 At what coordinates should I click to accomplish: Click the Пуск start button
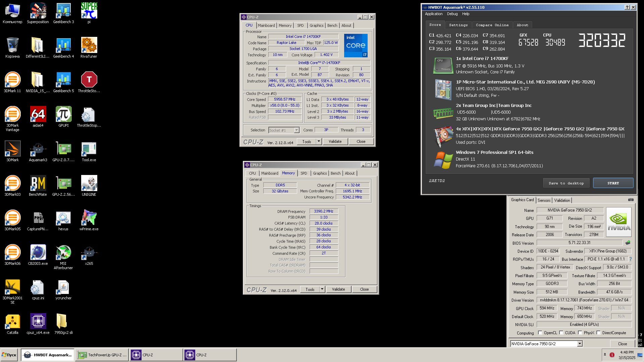tap(9, 355)
